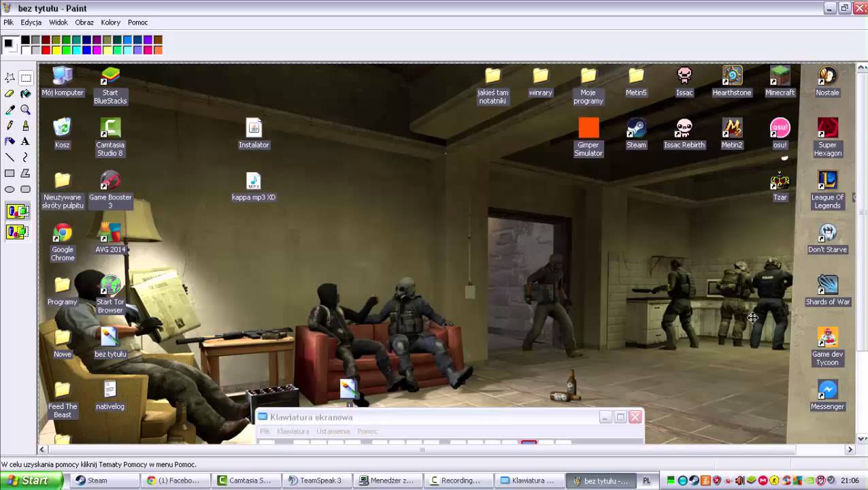Viewport: 868px width, 490px height.
Task: Pick the Rectangle shape tool
Action: [10, 174]
